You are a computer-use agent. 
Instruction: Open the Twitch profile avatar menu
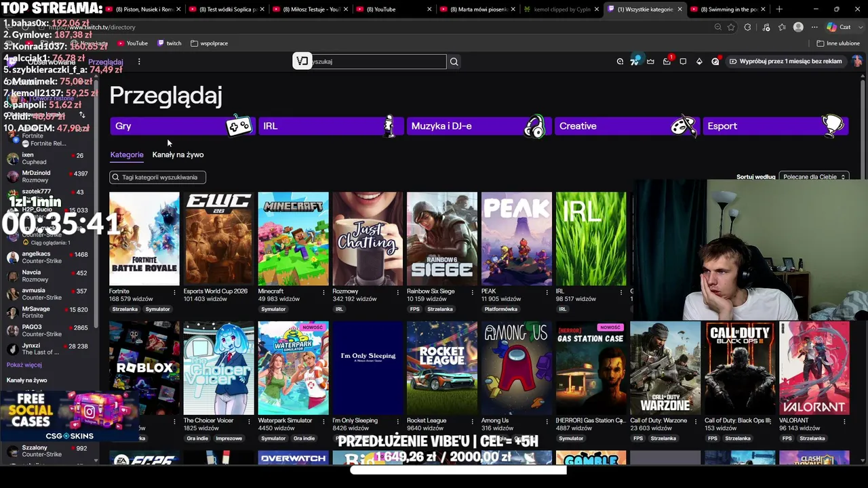coord(857,61)
